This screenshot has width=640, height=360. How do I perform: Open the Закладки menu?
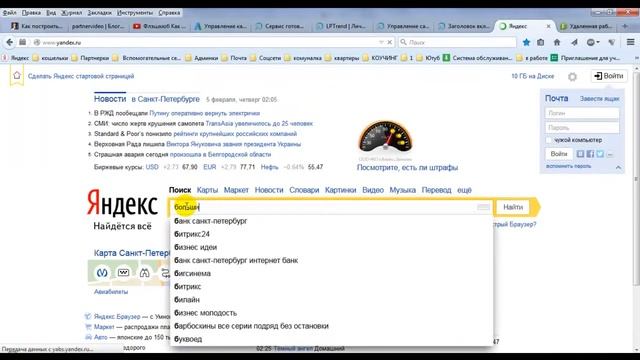click(x=100, y=13)
